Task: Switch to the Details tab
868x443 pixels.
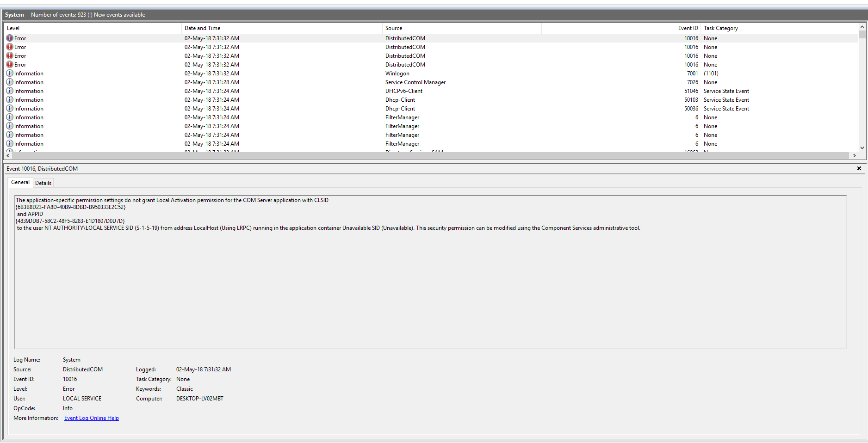Action: [43, 183]
